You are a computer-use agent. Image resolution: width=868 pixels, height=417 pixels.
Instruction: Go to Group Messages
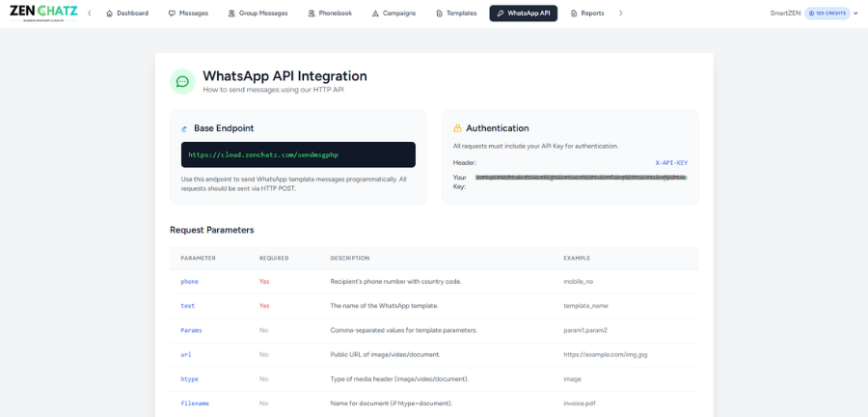point(258,14)
